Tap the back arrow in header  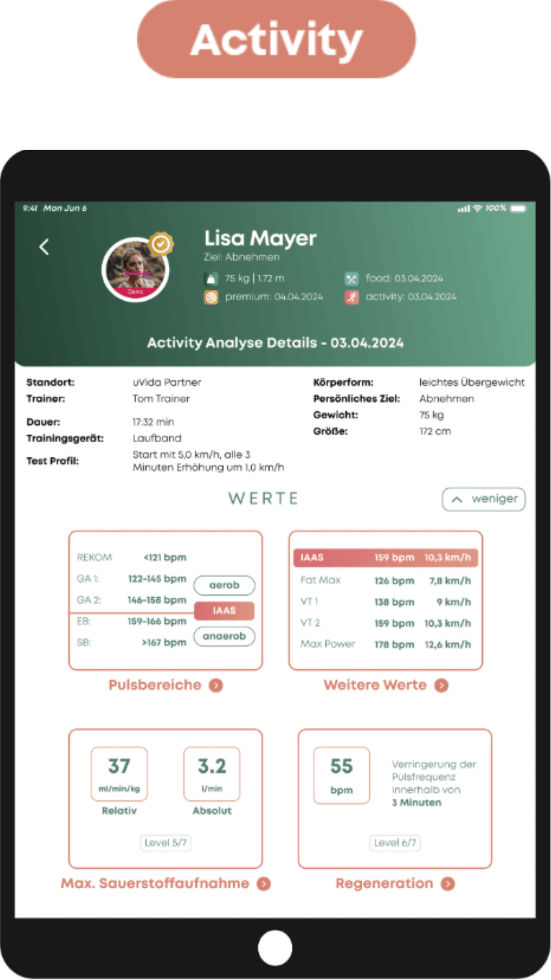(44, 247)
